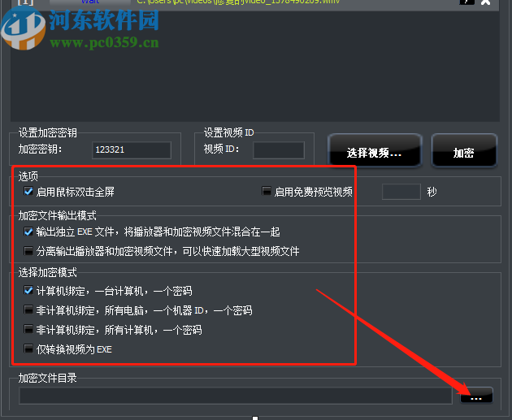Click the 设置视频 ID group title

229,132
